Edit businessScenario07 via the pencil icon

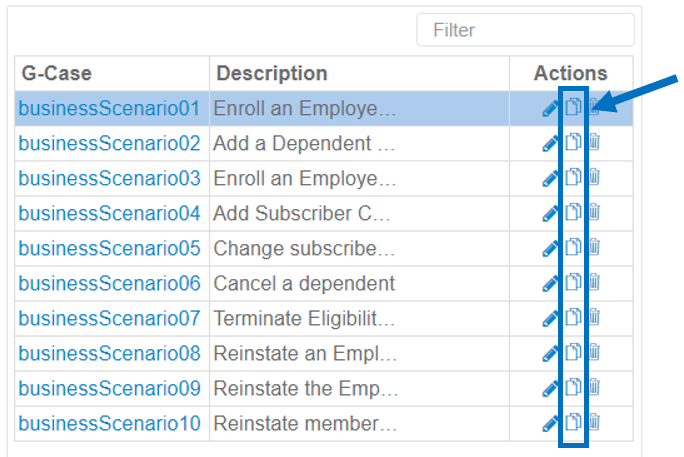[550, 318]
